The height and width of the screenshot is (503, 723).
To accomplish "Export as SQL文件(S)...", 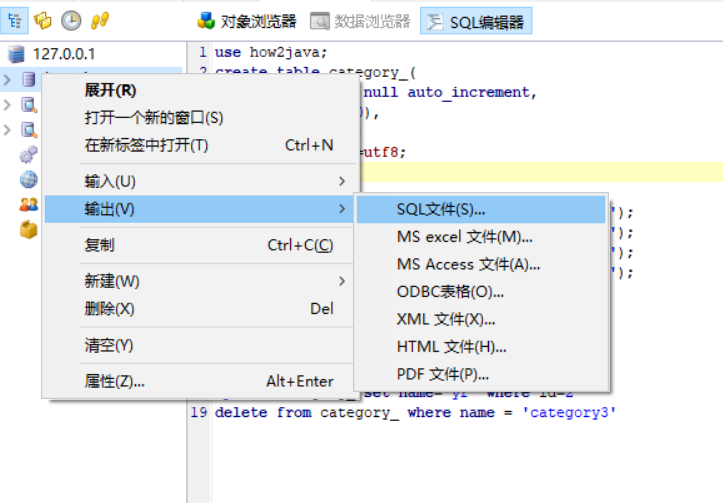I will [x=481, y=209].
